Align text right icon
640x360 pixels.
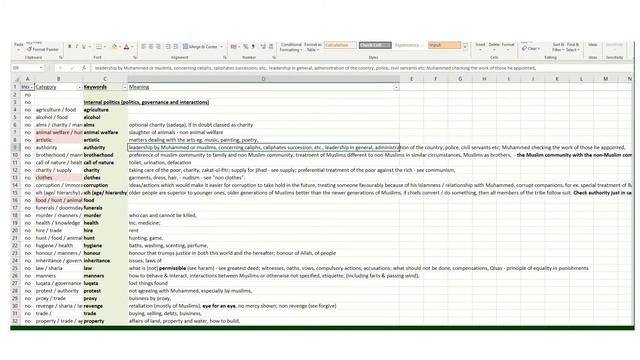(158, 47)
